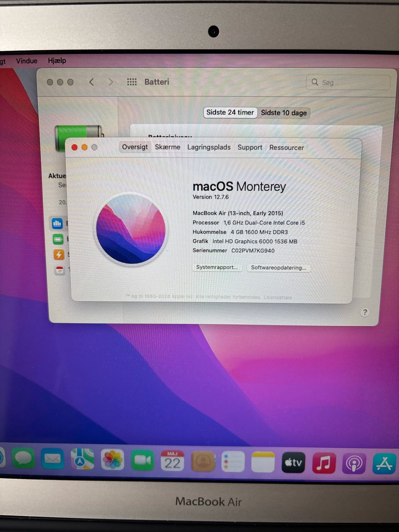The width and height of the screenshot is (399, 532).
Task: Open the Mail app in the Dock
Action: point(52,459)
